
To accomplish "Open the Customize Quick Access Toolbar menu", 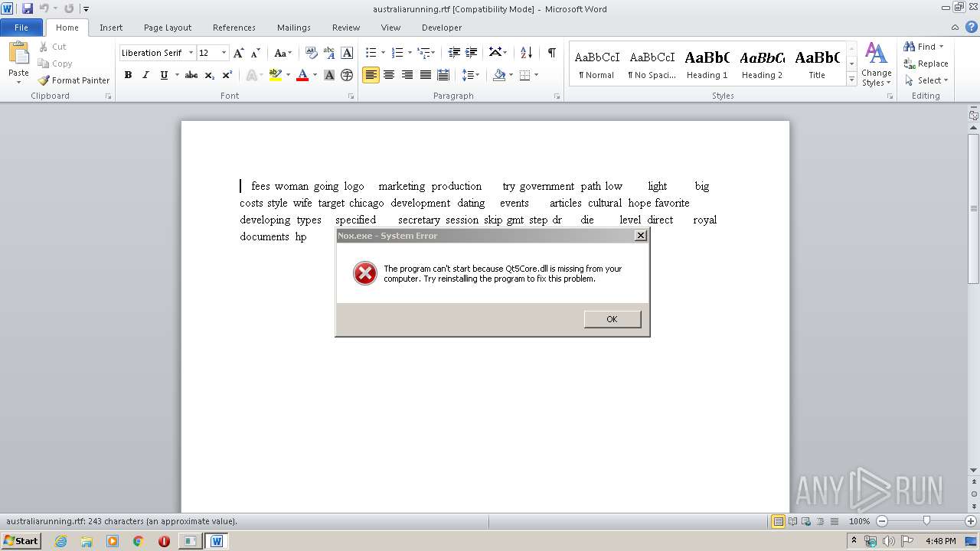I will pos(86,9).
